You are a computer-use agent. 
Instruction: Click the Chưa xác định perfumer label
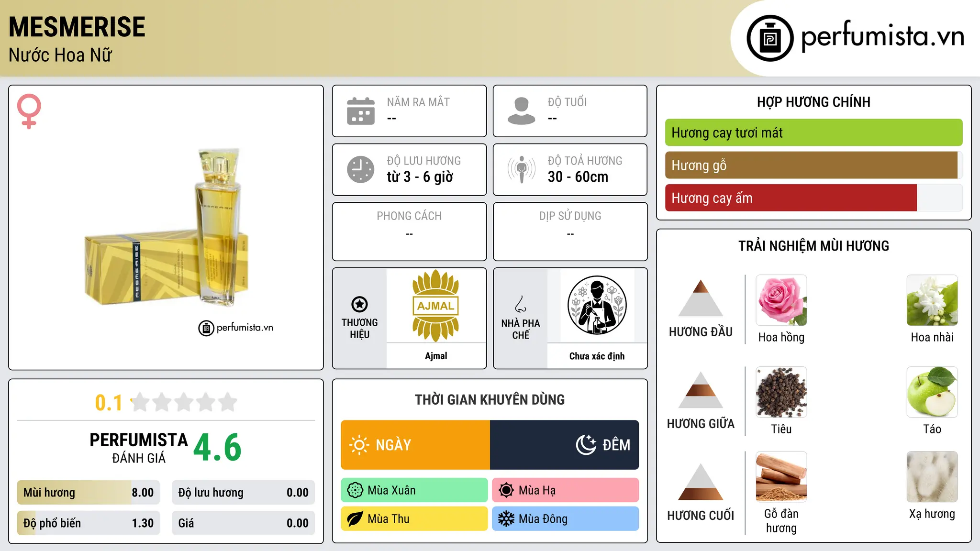point(597,356)
